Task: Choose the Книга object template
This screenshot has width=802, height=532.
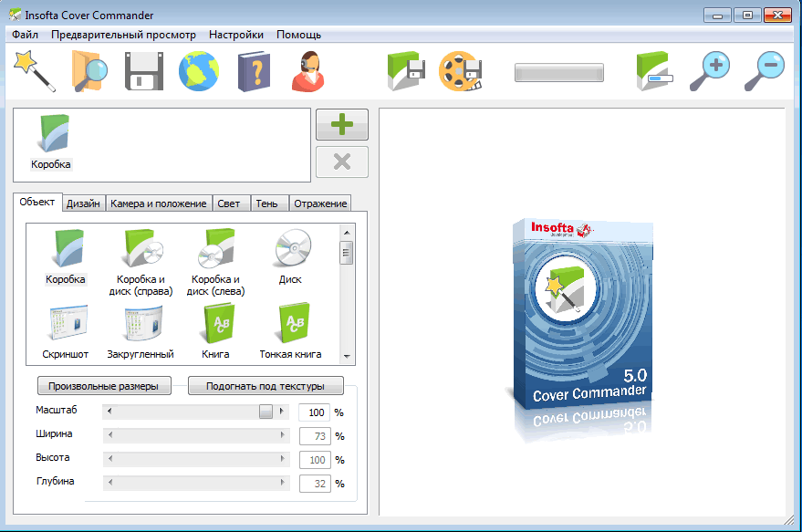Action: [x=215, y=330]
